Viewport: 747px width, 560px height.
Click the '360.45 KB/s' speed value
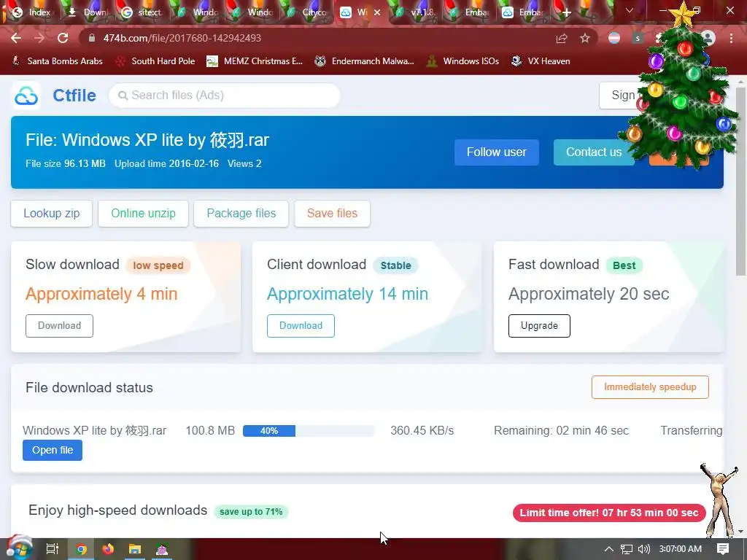click(422, 430)
